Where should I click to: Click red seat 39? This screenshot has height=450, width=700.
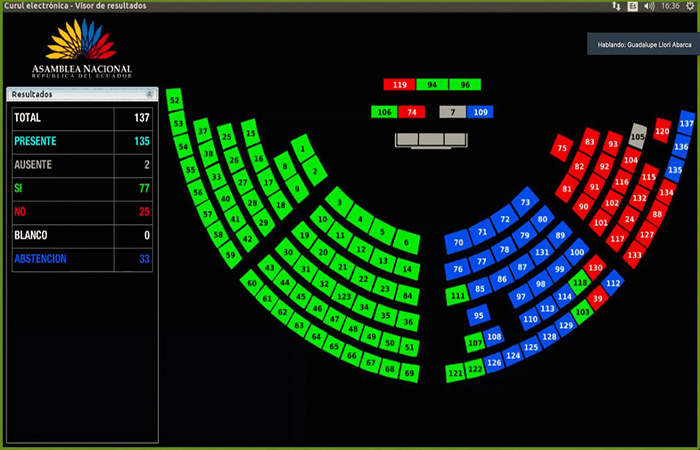[598, 298]
